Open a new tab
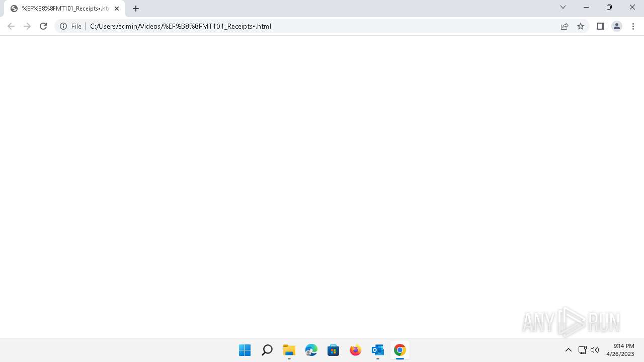Screen dimensions: 644x362 pos(136,9)
